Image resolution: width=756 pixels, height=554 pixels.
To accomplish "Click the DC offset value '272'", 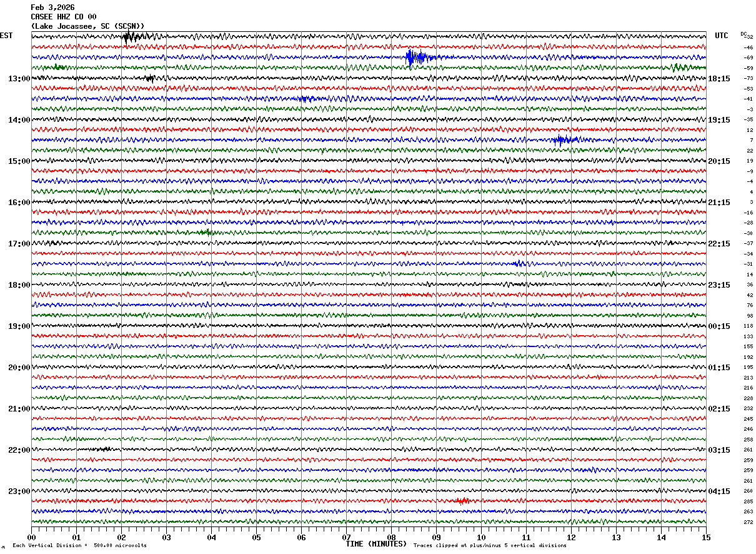I will point(749,522).
